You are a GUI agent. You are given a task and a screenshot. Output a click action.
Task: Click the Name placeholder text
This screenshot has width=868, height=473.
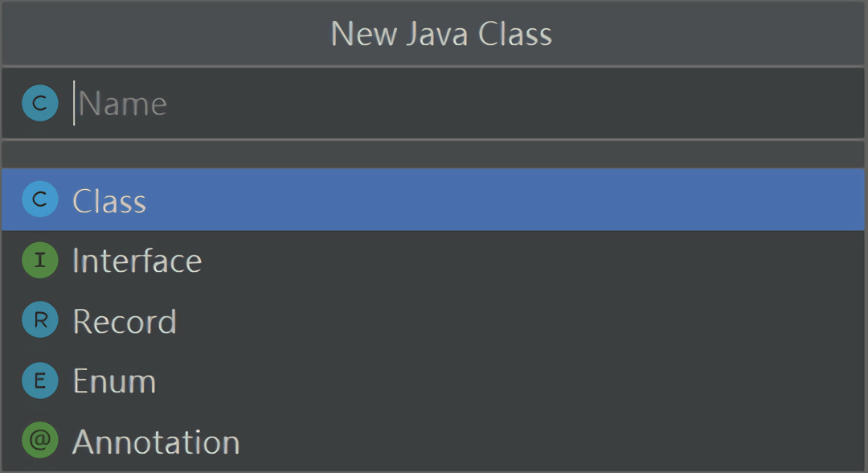(123, 104)
